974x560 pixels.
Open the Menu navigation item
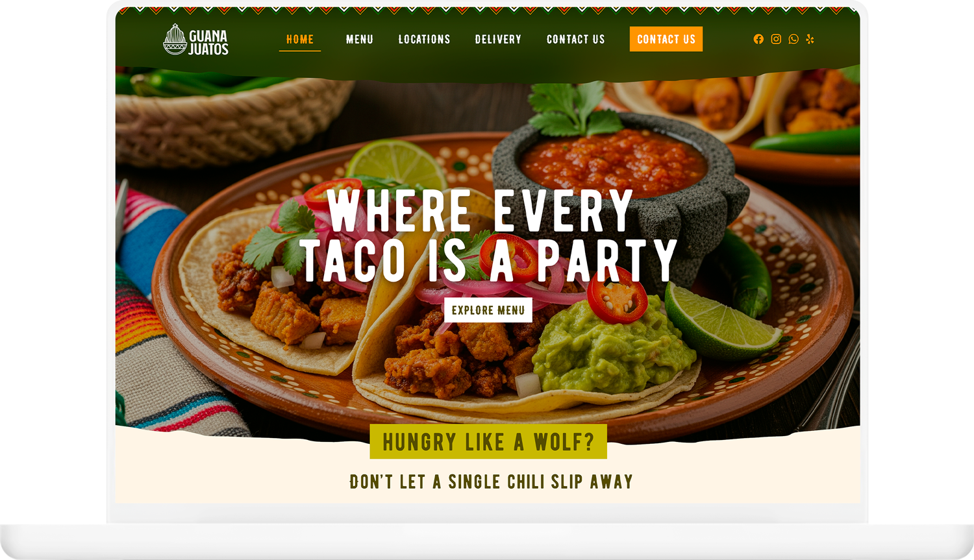[x=359, y=40]
